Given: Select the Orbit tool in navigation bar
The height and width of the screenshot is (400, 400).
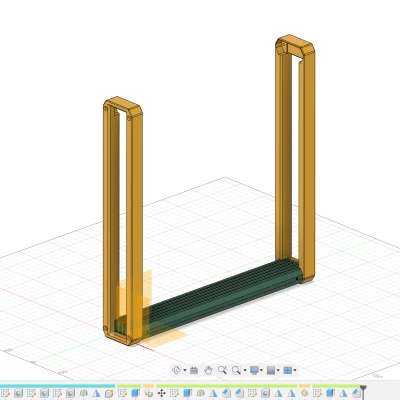Looking at the screenshot, I should click(x=176, y=370).
